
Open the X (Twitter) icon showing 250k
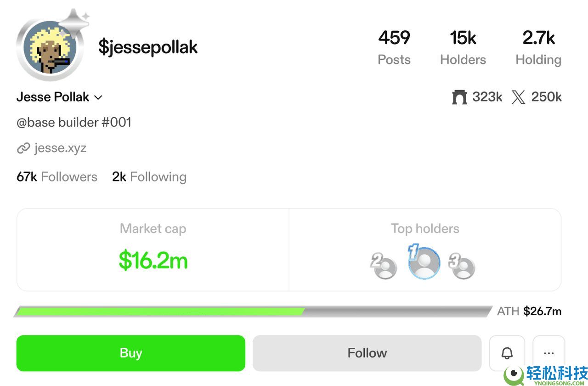coord(519,97)
